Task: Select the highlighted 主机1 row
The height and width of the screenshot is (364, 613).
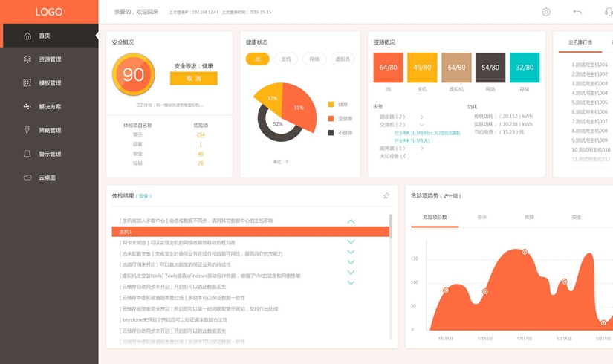Action: (250, 232)
